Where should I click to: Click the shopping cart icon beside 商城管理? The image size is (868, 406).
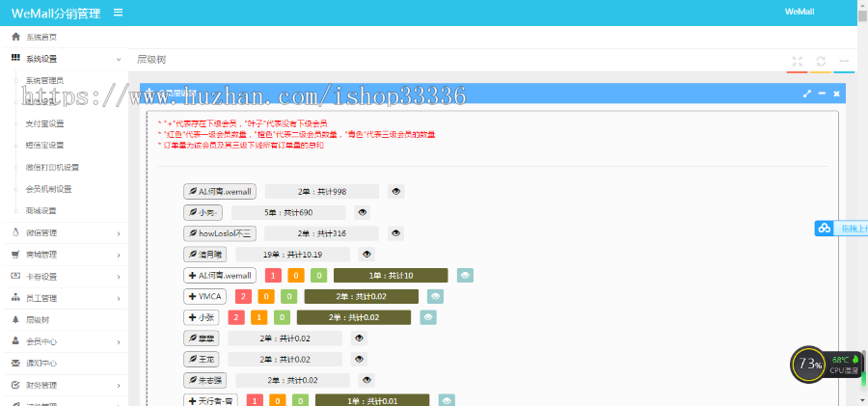15,255
